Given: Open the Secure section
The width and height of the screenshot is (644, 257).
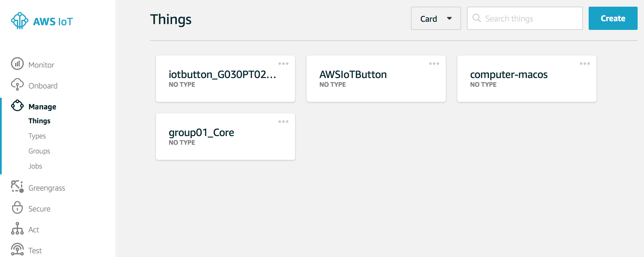Looking at the screenshot, I should click(x=39, y=209).
